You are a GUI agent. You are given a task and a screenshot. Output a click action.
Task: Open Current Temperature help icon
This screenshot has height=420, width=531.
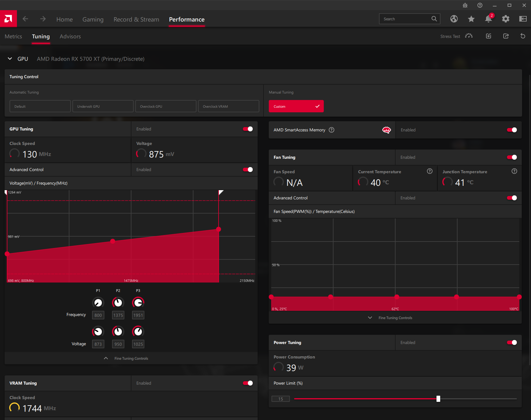(430, 171)
